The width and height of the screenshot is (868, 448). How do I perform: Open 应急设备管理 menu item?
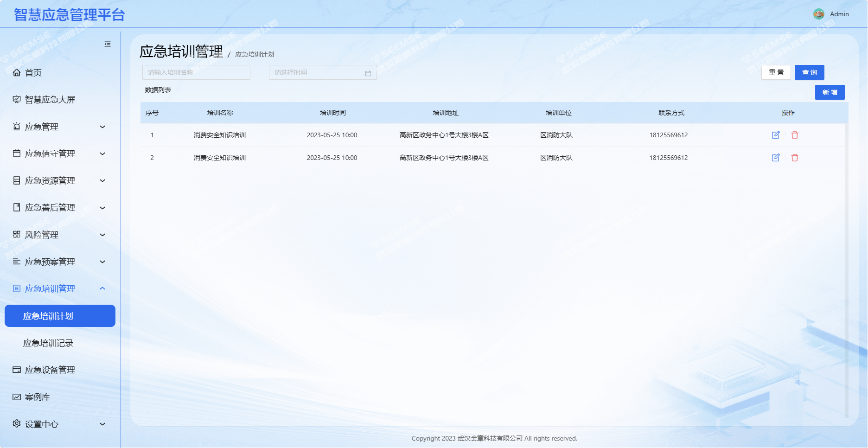click(60, 370)
